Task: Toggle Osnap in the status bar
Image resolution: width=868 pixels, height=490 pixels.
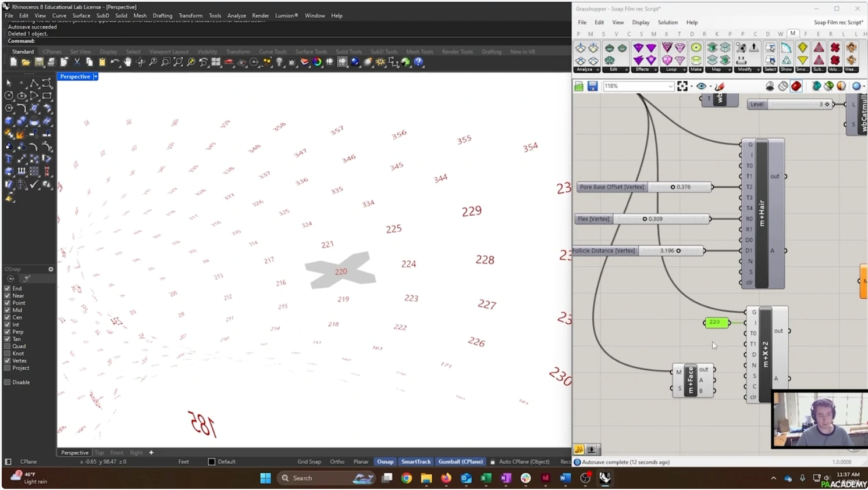Action: (x=385, y=462)
